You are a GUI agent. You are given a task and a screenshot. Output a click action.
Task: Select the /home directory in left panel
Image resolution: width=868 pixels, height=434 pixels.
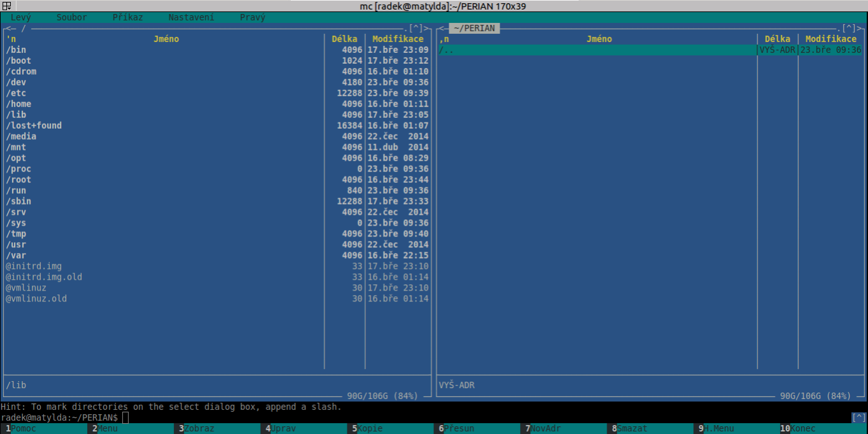click(x=19, y=104)
